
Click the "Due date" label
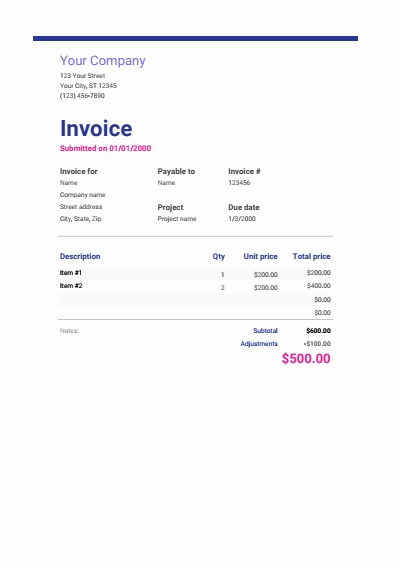tap(244, 207)
